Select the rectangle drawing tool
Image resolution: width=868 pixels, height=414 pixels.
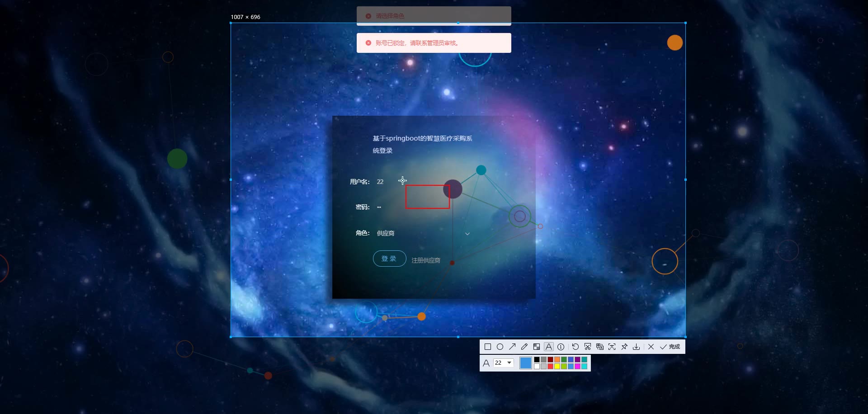point(488,347)
